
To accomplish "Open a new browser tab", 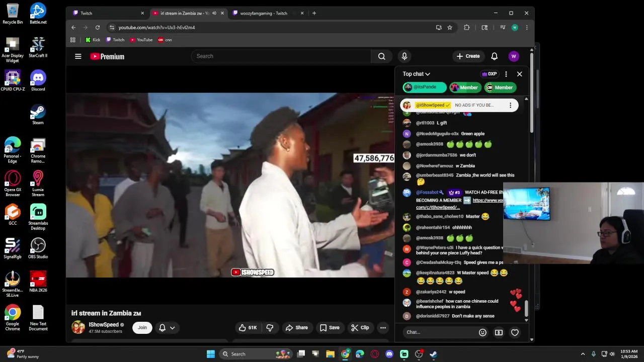I will click(x=314, y=13).
